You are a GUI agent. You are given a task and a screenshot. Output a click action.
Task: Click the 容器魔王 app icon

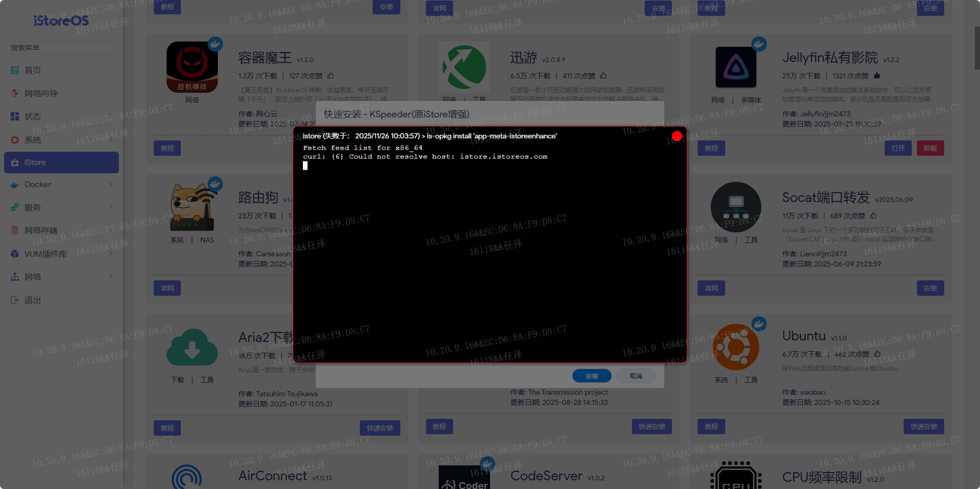[x=192, y=67]
